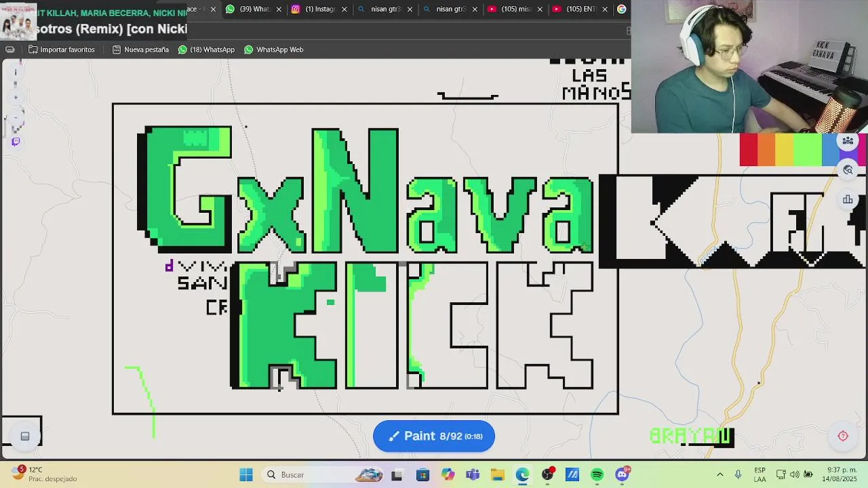Screen dimensions: 868x488
Task: Zoom in with the plus button
Action: (16, 98)
